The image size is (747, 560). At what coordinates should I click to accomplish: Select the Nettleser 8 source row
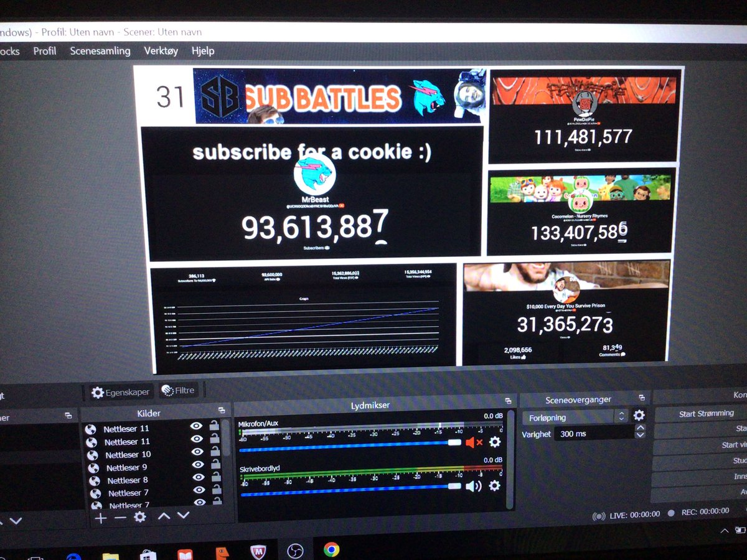point(153,480)
